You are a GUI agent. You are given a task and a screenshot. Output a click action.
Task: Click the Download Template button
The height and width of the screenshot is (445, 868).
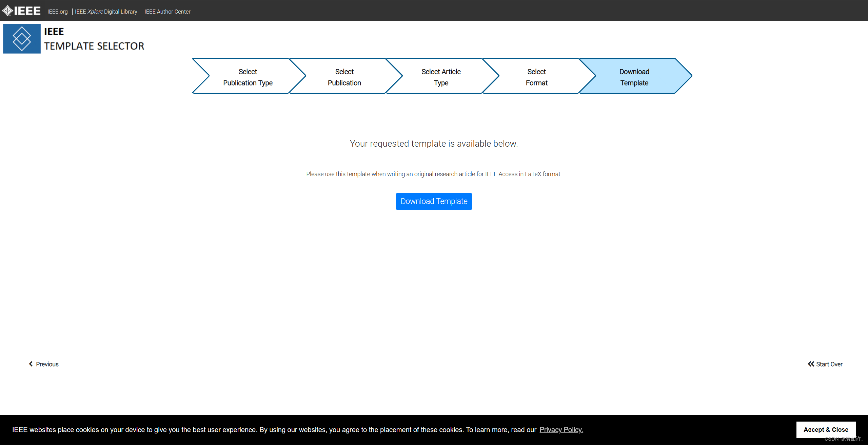(x=434, y=201)
